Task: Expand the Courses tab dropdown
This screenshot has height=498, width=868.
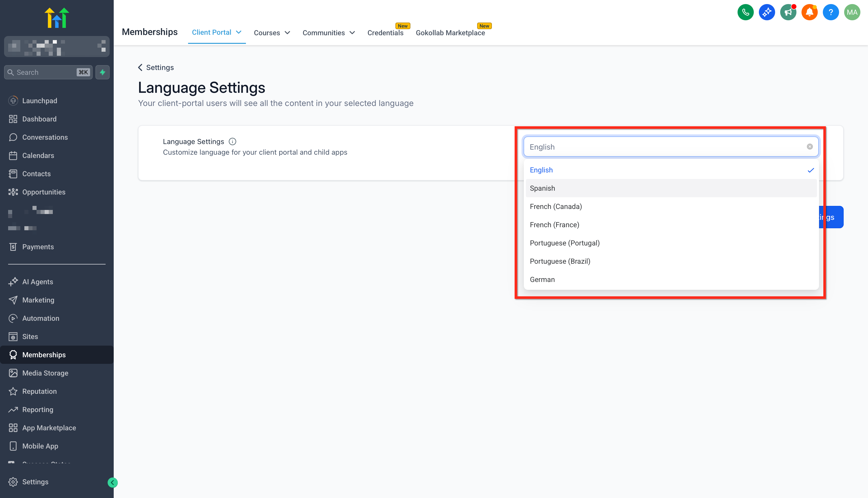Action: pyautogui.click(x=272, y=33)
